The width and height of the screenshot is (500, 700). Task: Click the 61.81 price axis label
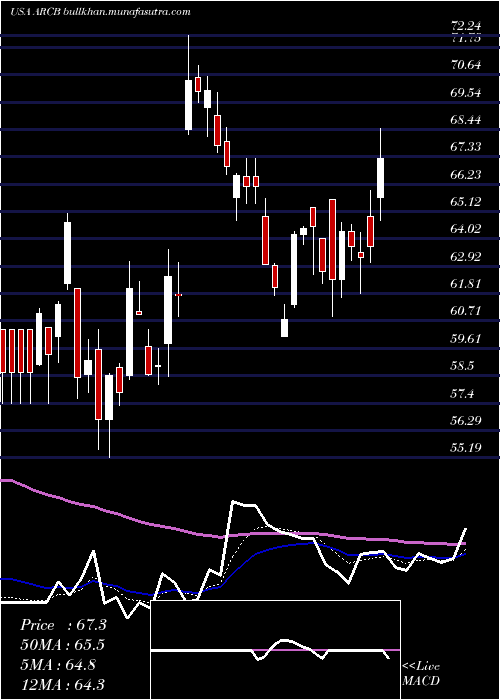tap(466, 283)
